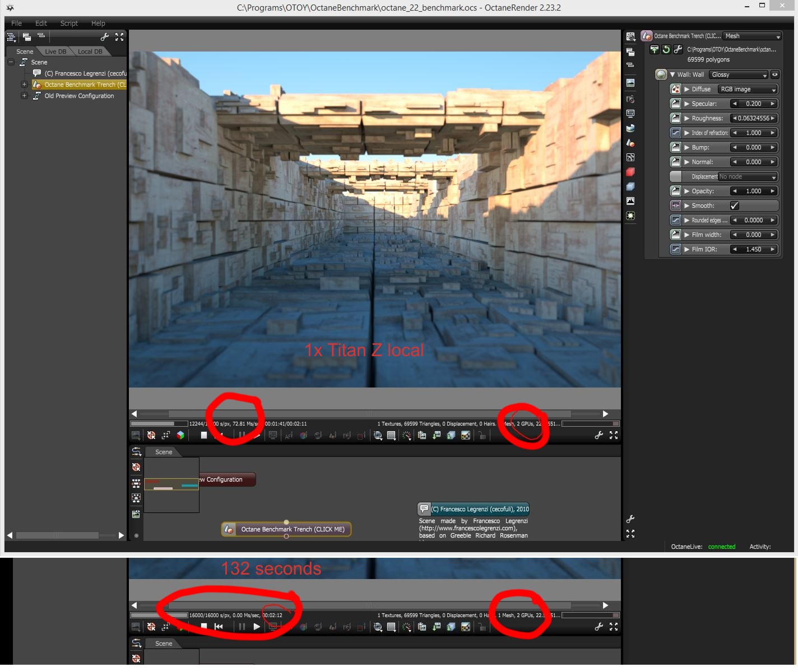
Task: Click the blue cylinder environment icon
Action: (x=630, y=128)
